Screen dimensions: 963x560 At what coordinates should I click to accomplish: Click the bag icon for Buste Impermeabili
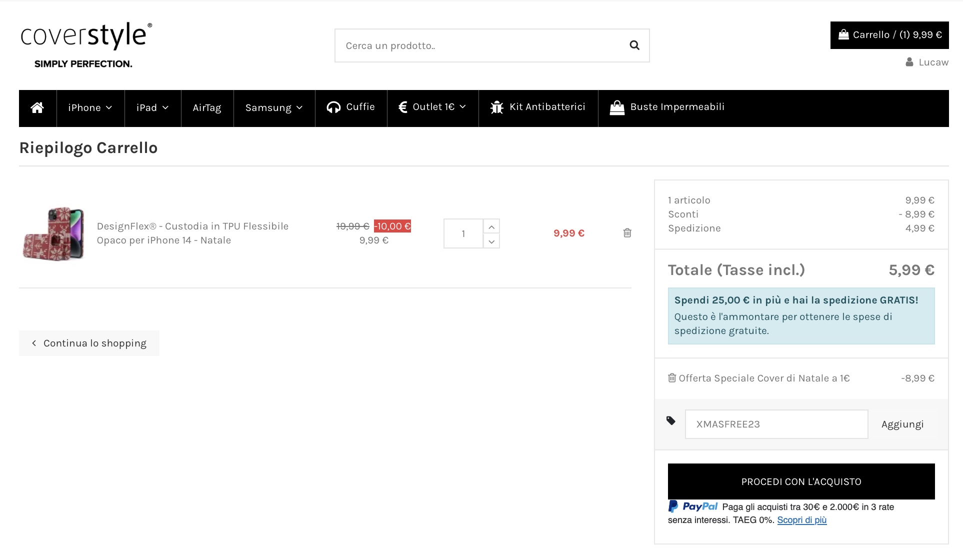(x=617, y=107)
